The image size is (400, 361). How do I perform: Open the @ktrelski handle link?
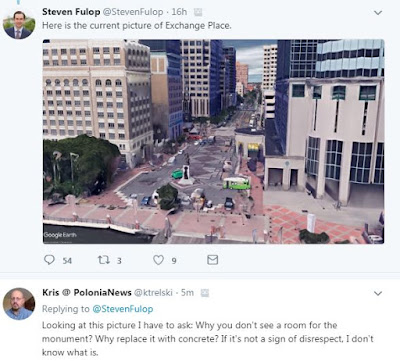[x=153, y=293]
